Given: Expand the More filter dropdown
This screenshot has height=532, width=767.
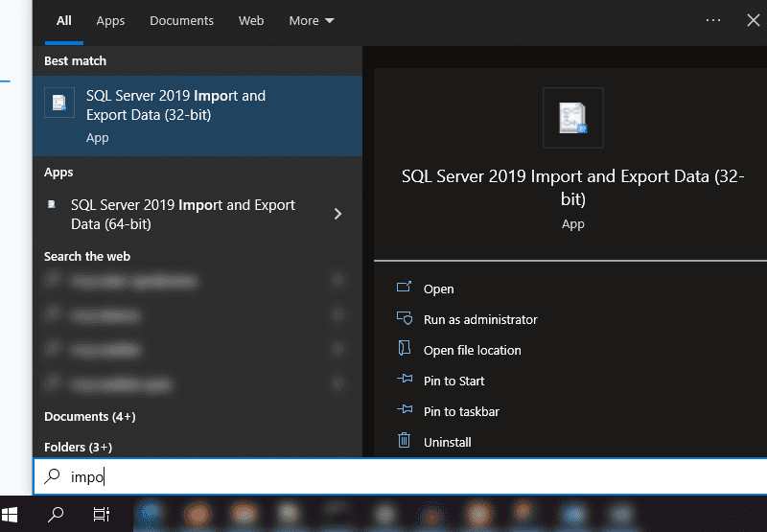Looking at the screenshot, I should tap(311, 20).
